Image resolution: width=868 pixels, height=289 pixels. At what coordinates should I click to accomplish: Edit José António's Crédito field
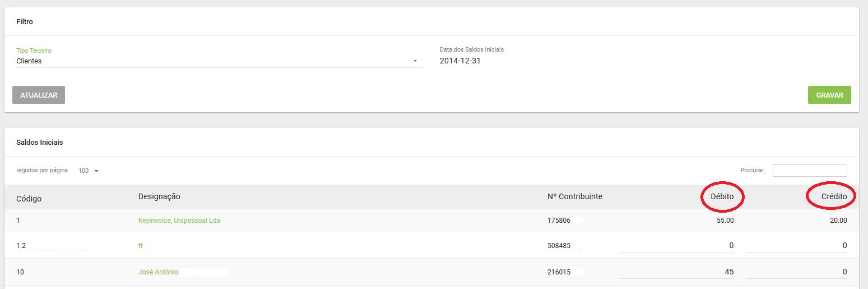796,272
